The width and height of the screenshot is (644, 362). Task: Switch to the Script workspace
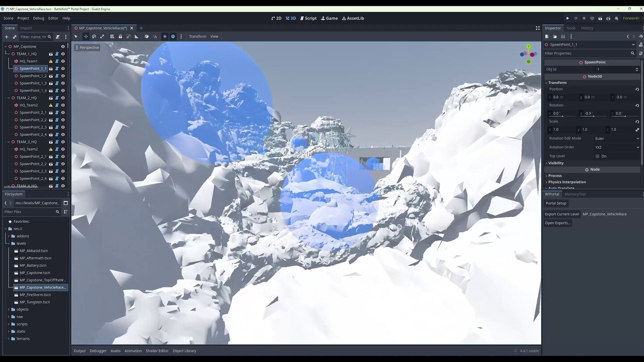pyautogui.click(x=308, y=18)
